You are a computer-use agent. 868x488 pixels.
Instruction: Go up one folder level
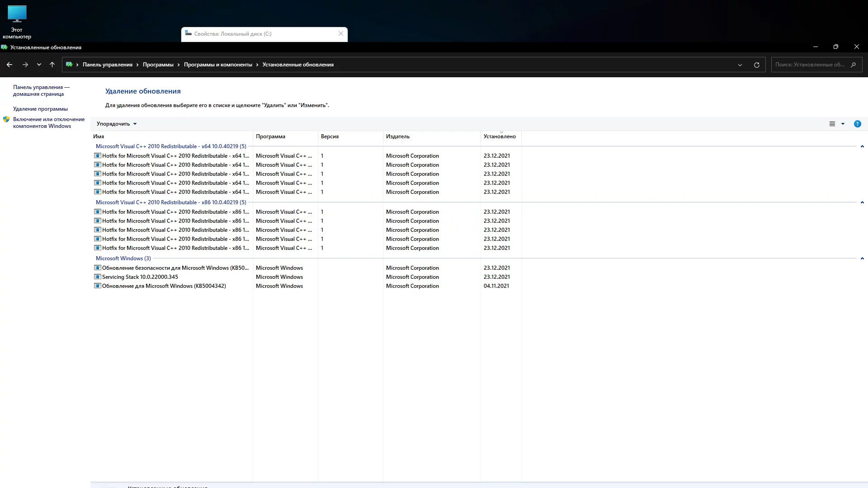52,65
